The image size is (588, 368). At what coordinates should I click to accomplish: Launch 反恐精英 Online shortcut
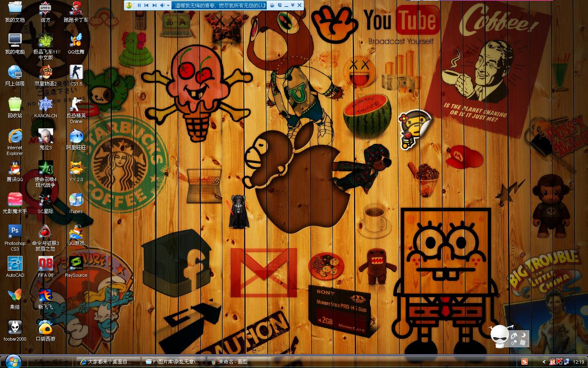(x=76, y=110)
